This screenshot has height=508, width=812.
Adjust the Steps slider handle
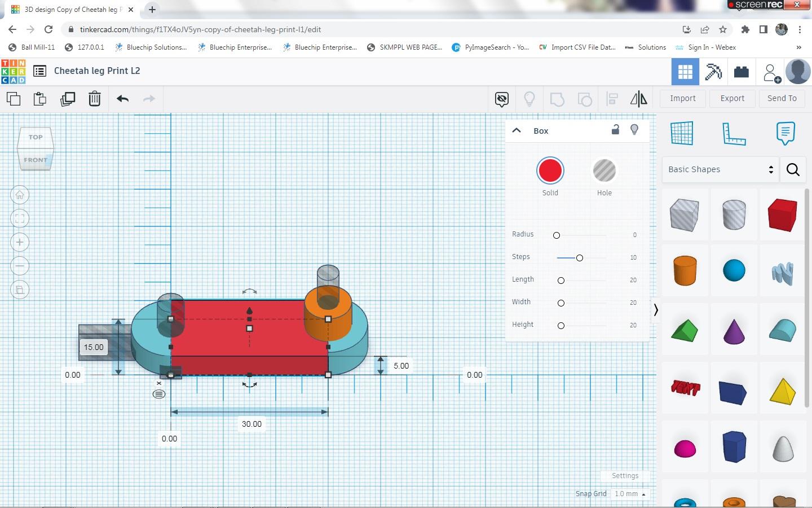[579, 258]
